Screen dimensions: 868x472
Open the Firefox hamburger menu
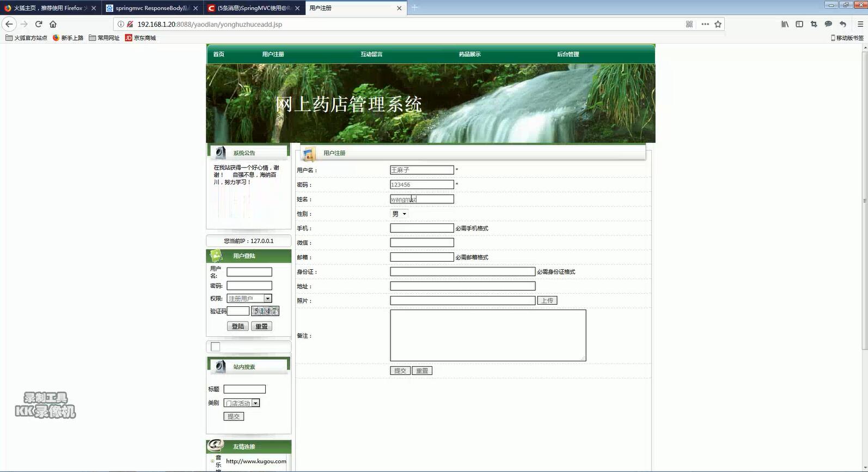(x=860, y=24)
